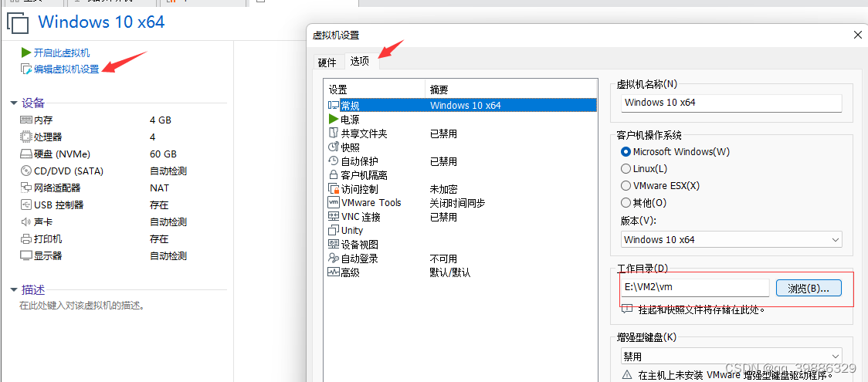The image size is (868, 382).
Task: Close the 虚拟机设置 dialog
Action: pyautogui.click(x=857, y=36)
